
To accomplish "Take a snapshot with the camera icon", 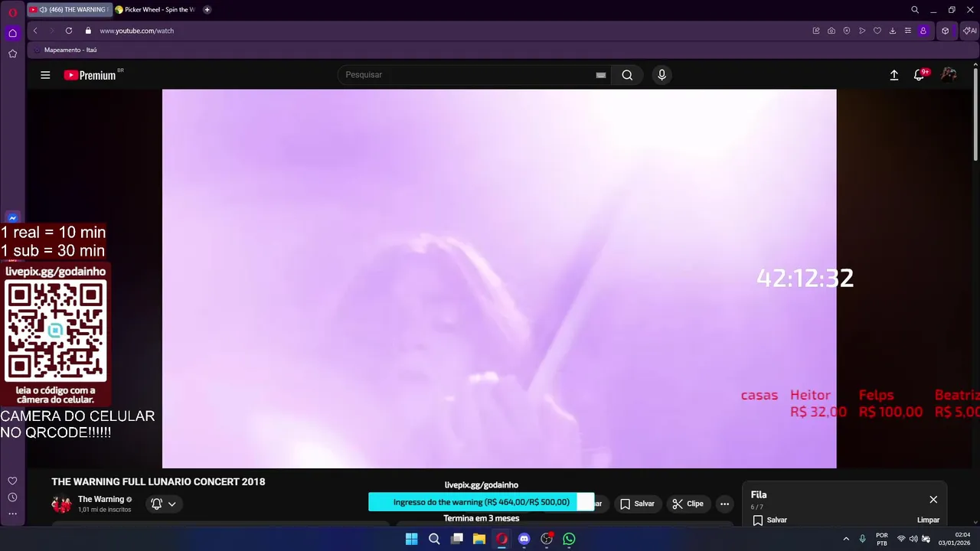I will click(831, 31).
